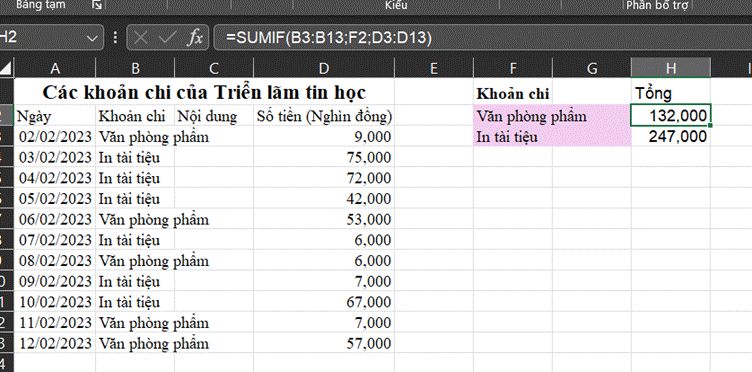Viewport: 752px width, 372px height.
Task: Select column F header
Action: click(513, 69)
